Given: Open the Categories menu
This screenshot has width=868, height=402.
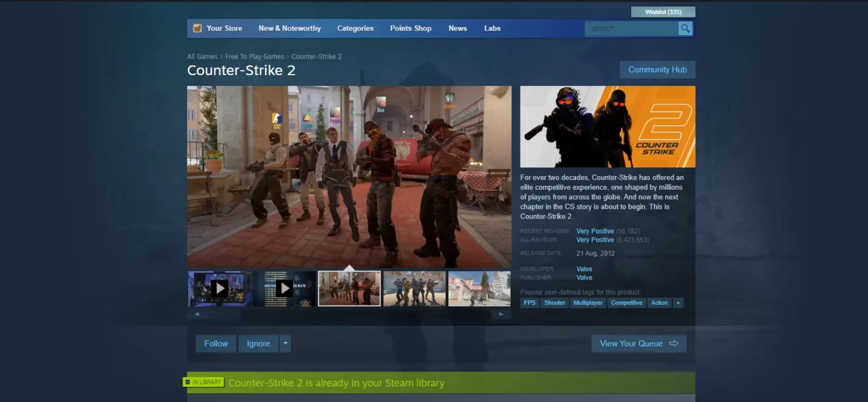Looking at the screenshot, I should click(355, 28).
